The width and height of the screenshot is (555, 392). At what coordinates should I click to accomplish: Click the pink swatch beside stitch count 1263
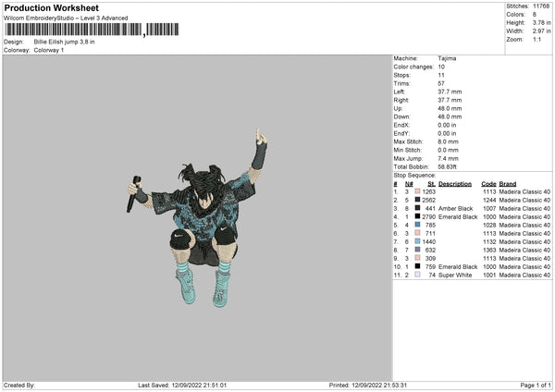point(417,191)
